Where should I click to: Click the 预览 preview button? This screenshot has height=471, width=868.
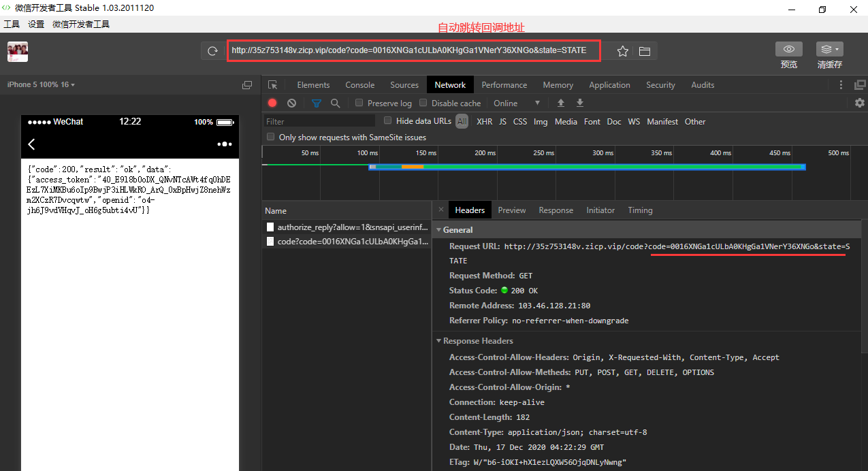click(788, 50)
